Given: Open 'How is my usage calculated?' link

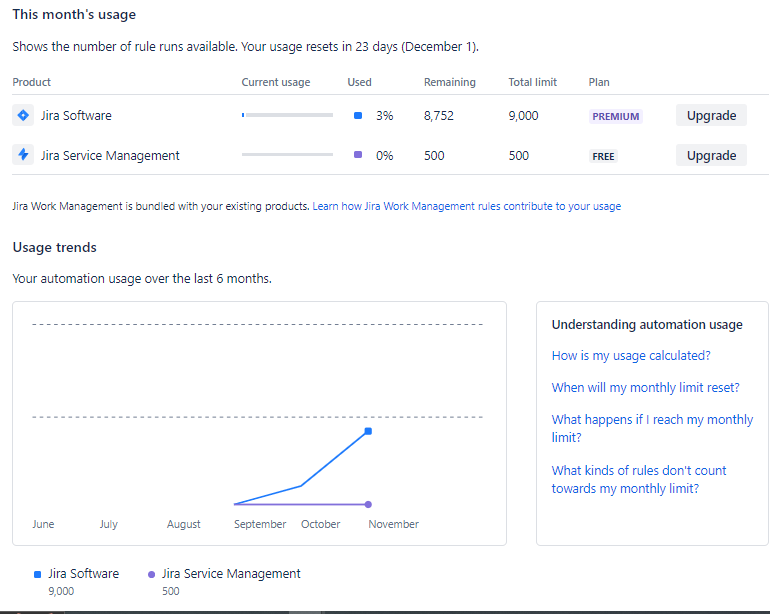Looking at the screenshot, I should (x=631, y=356).
